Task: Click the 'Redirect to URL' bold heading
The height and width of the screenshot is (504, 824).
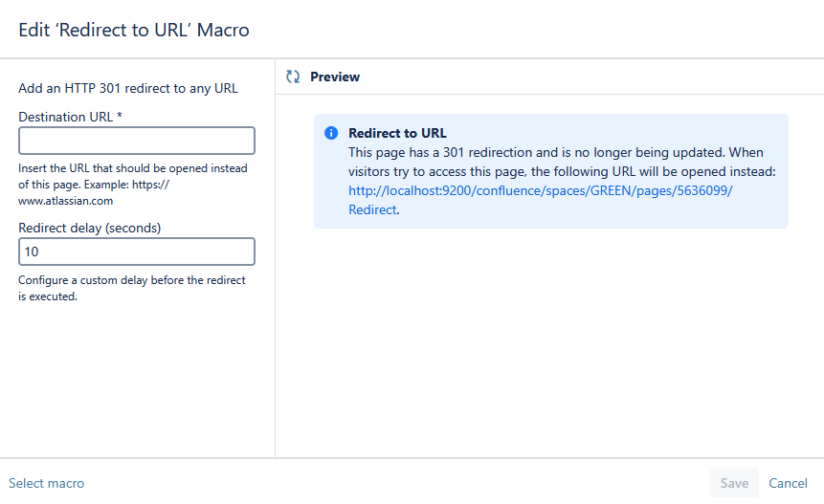Action: point(397,133)
